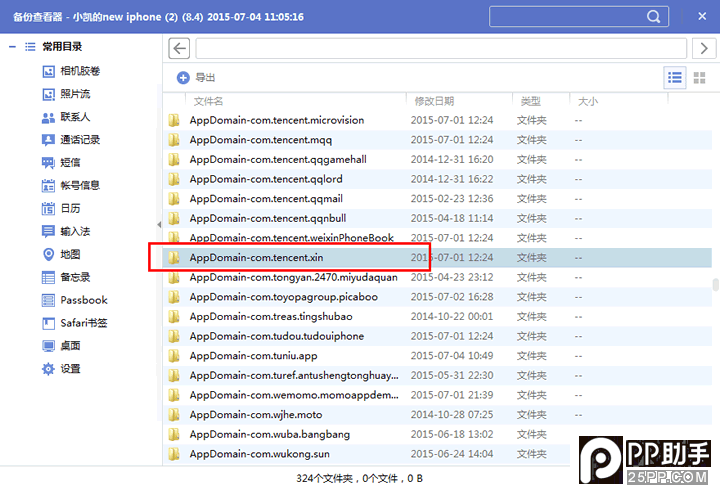
Task: Click the search magnifier icon
Action: pos(653,17)
